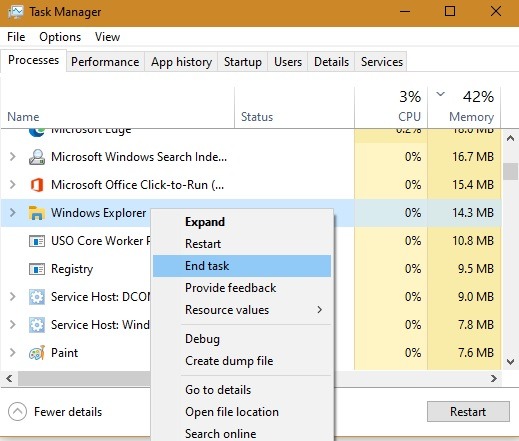Viewport: 519px width, 441px height.
Task: Switch to the Services tab
Action: (382, 62)
